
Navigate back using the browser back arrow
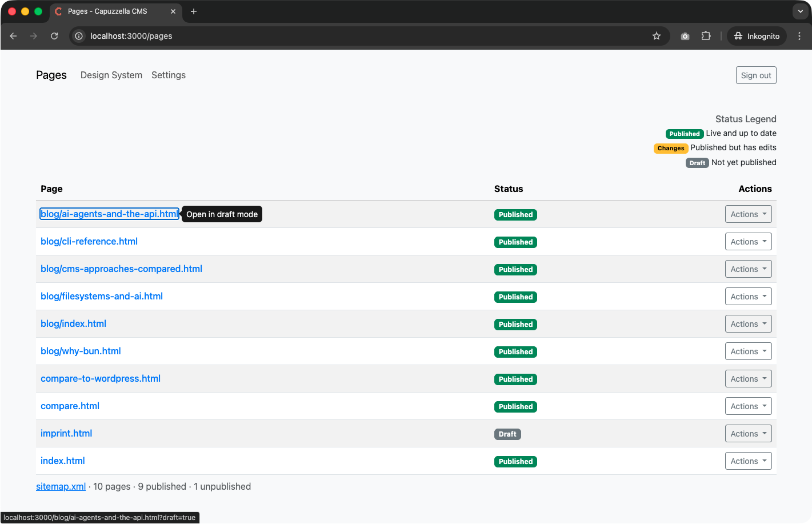coord(13,36)
